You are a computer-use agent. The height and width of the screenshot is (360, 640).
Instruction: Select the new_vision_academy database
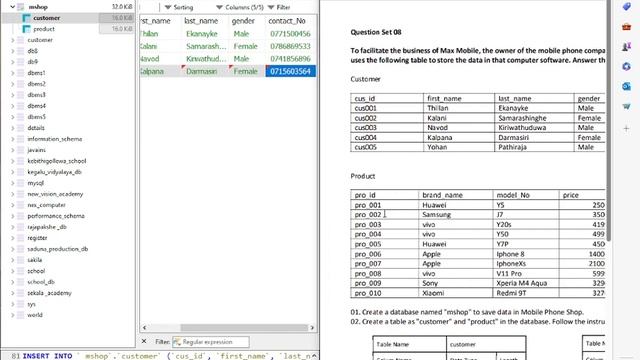(x=55, y=194)
